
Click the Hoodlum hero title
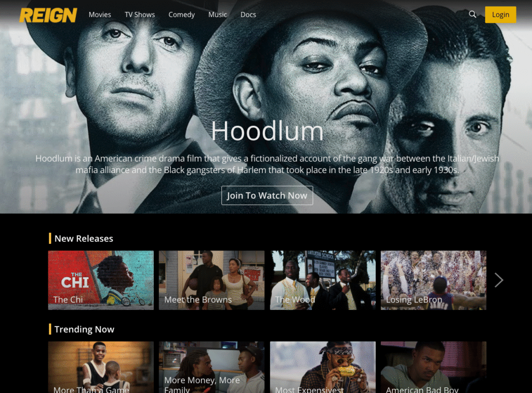point(267,131)
